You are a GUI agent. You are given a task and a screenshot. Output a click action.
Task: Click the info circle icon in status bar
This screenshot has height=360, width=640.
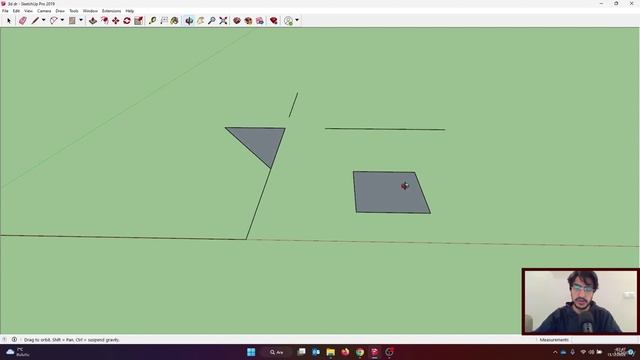pos(14,340)
